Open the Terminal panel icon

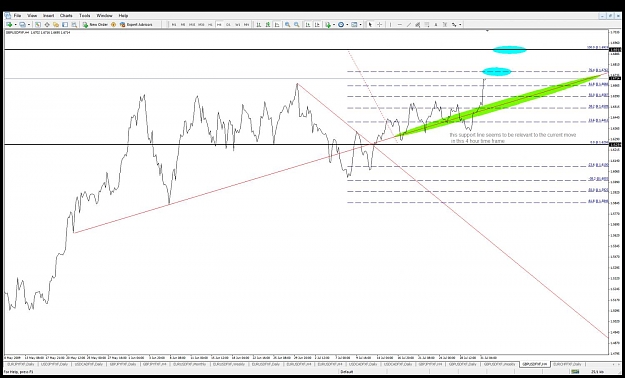click(65, 25)
